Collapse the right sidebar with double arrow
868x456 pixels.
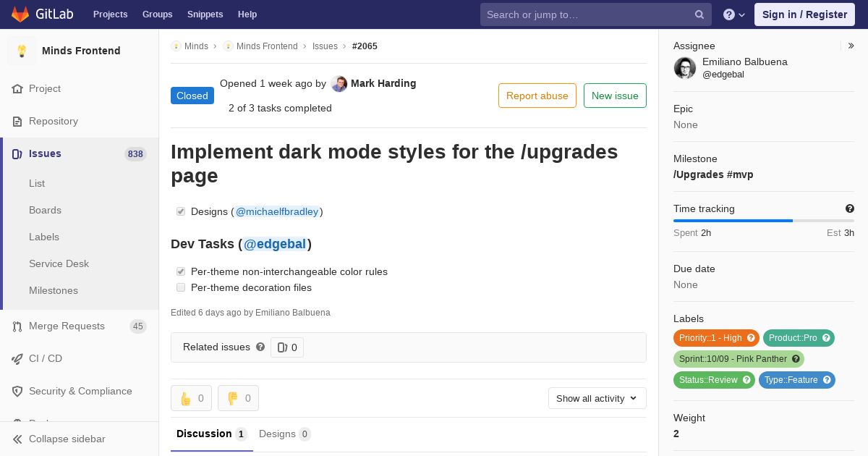[851, 46]
